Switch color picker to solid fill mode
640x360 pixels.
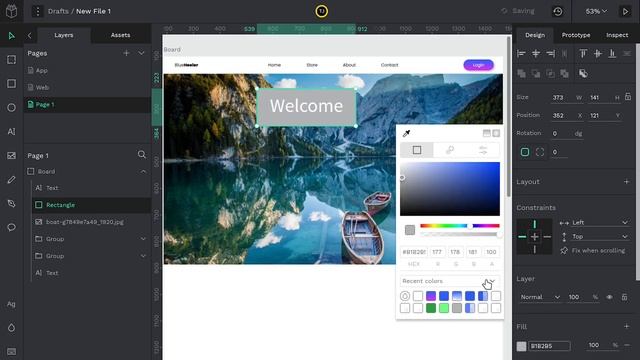tap(416, 150)
